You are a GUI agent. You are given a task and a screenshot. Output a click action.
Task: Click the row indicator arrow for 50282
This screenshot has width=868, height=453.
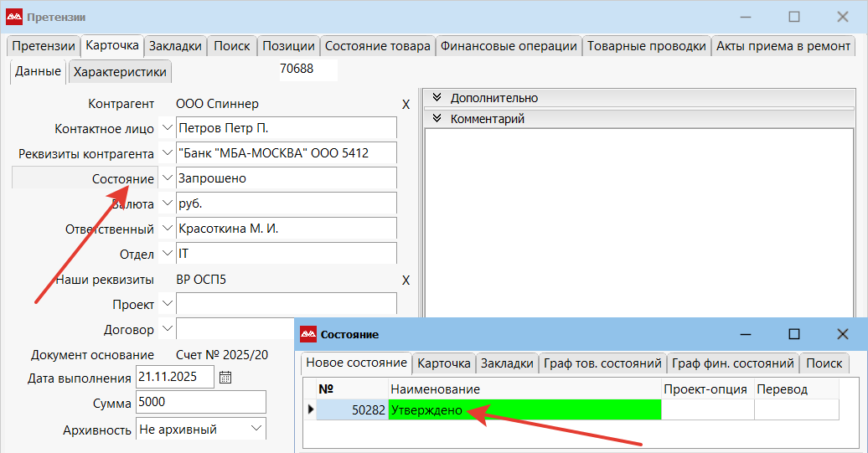click(x=311, y=409)
